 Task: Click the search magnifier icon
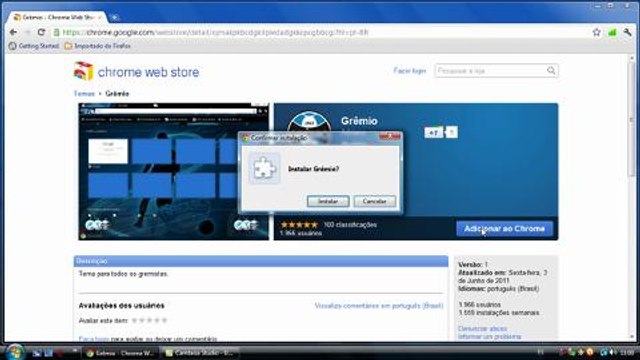(x=551, y=71)
